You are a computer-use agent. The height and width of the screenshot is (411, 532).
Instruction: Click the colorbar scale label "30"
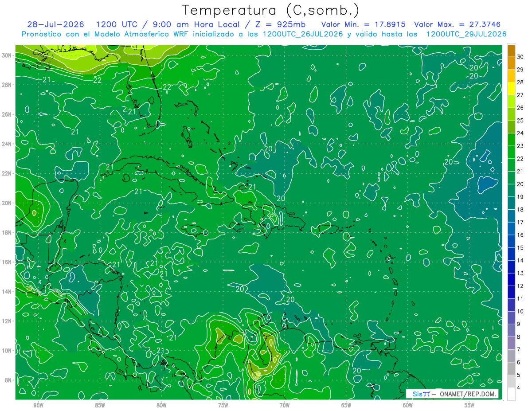tap(520, 57)
